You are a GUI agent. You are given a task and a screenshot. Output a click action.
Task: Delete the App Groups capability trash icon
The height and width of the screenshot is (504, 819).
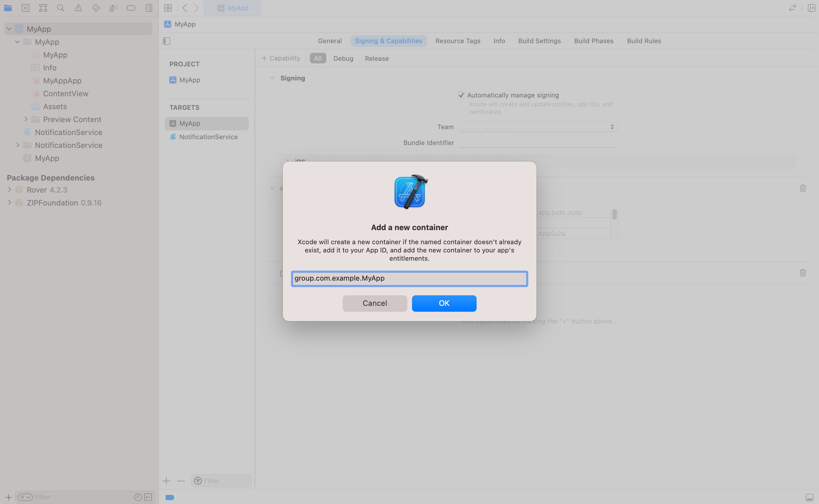803,188
